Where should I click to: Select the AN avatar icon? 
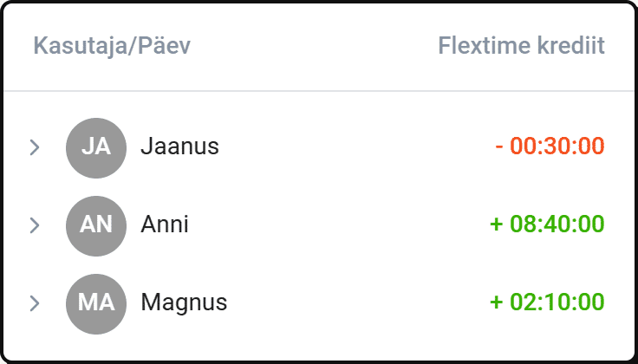pyautogui.click(x=96, y=226)
